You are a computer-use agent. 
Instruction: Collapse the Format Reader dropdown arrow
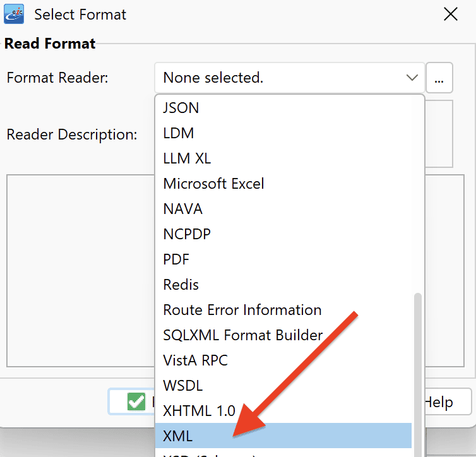point(412,78)
